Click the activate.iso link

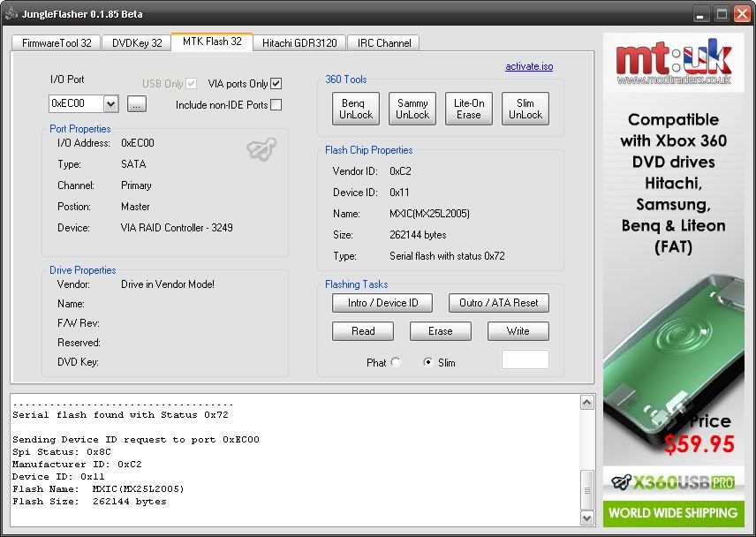(529, 66)
